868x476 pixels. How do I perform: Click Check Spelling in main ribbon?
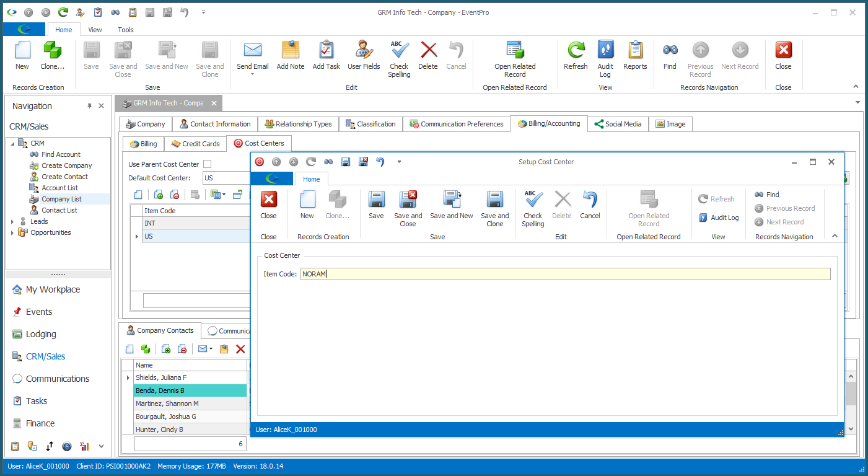tap(399, 59)
